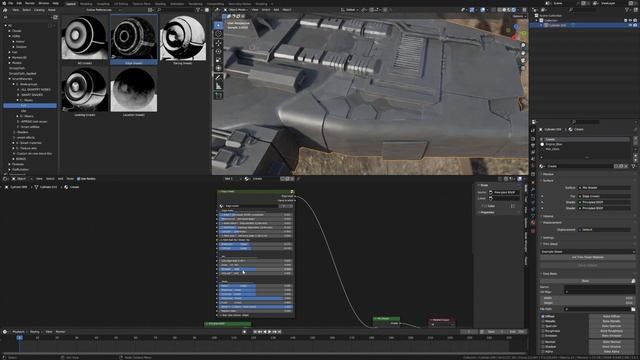Collapse the SmartMaterials catalog tree item
The image size is (640, 360).
10,79
